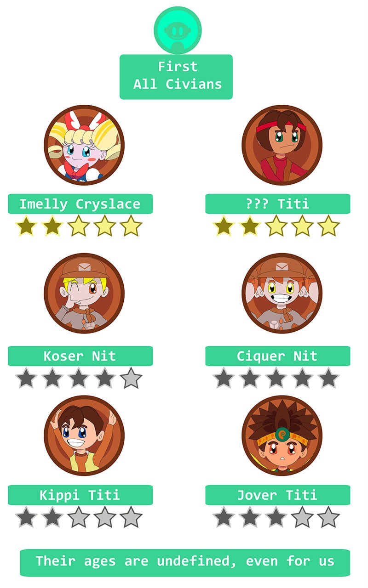Open Koser Nit's winking portrait
This screenshot has height=588, width=368.
tap(84, 294)
